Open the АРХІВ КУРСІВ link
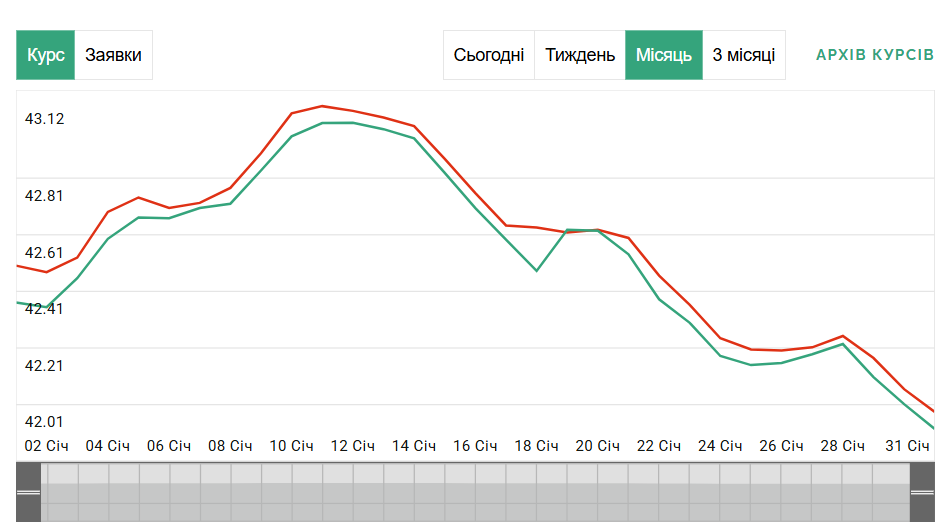 875,54
